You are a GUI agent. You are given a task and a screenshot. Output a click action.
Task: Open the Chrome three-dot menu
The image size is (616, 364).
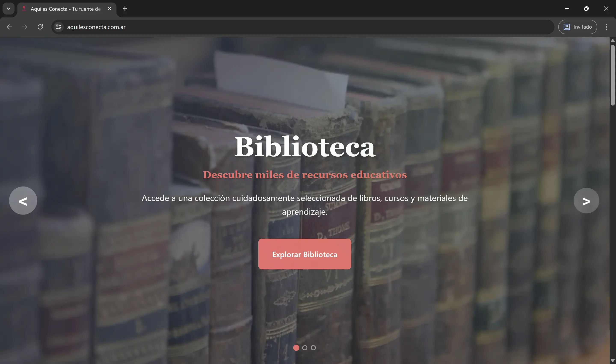606,27
